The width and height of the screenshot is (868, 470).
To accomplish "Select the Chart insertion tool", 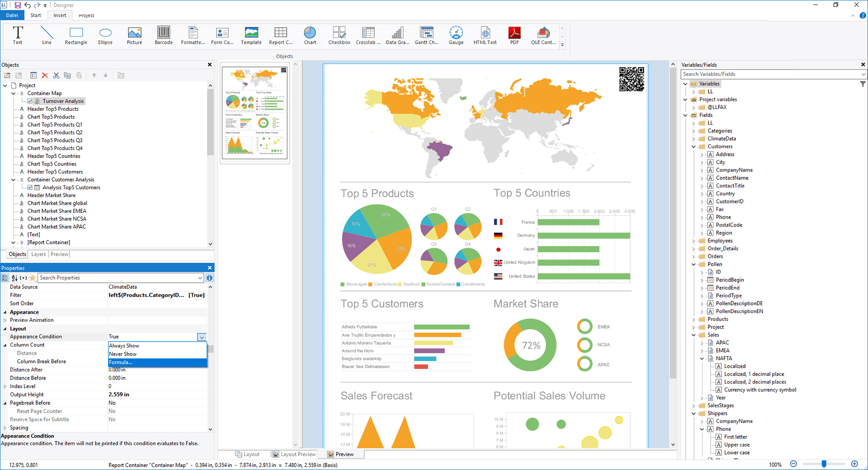I will [x=310, y=36].
